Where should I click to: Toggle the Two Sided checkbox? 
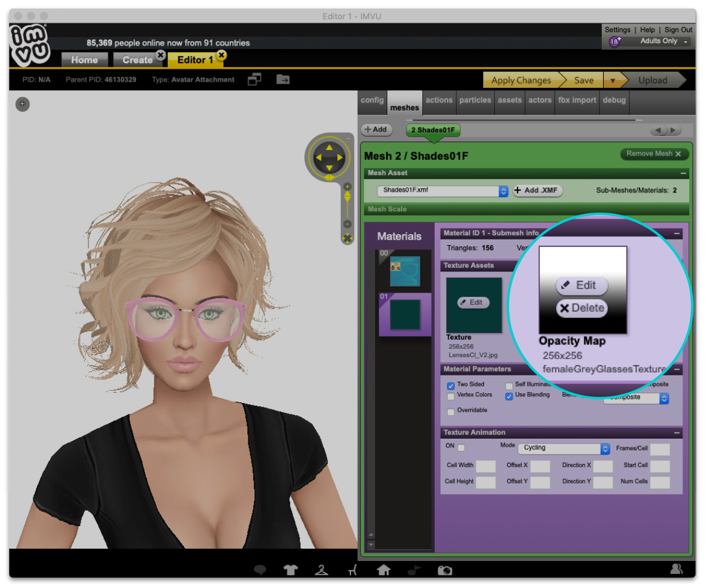451,386
